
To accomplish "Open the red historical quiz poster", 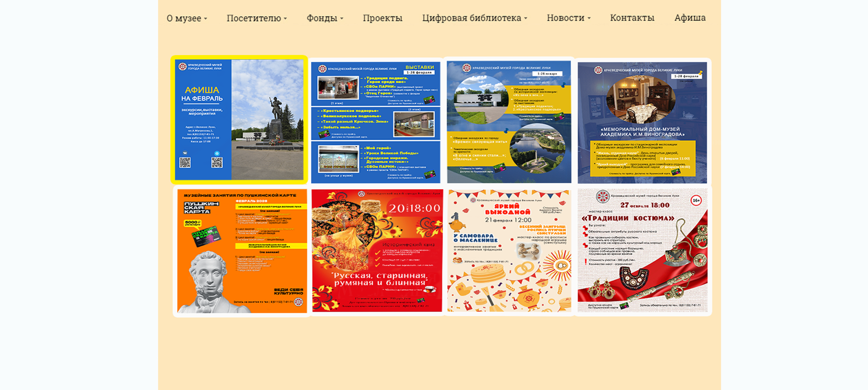I will click(x=377, y=250).
